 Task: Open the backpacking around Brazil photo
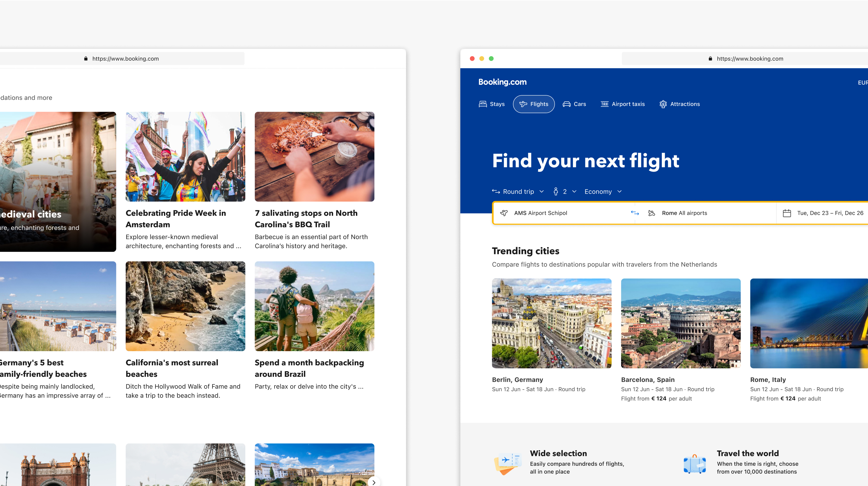pyautogui.click(x=314, y=306)
